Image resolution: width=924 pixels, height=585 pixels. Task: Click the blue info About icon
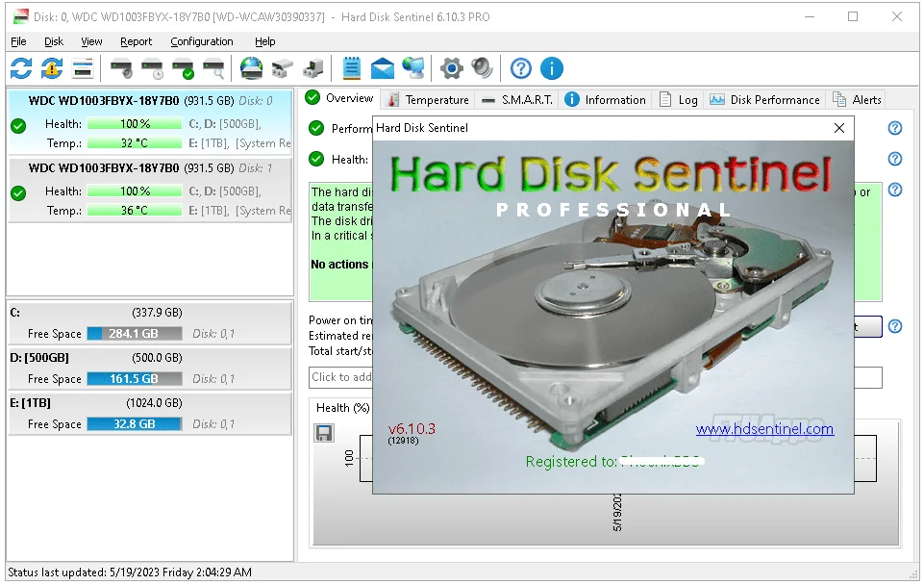click(552, 68)
